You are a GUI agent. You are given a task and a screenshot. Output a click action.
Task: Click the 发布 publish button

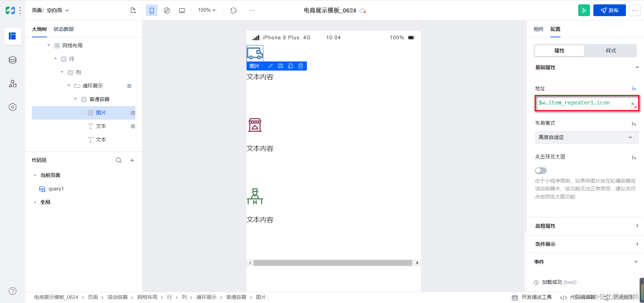(609, 10)
